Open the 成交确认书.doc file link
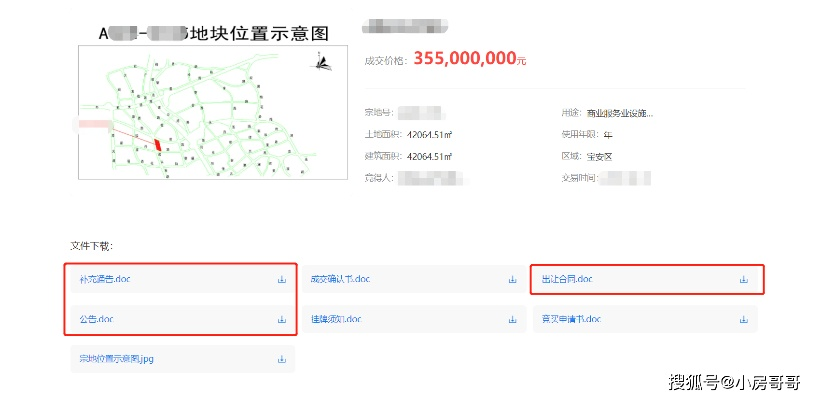 click(x=340, y=279)
